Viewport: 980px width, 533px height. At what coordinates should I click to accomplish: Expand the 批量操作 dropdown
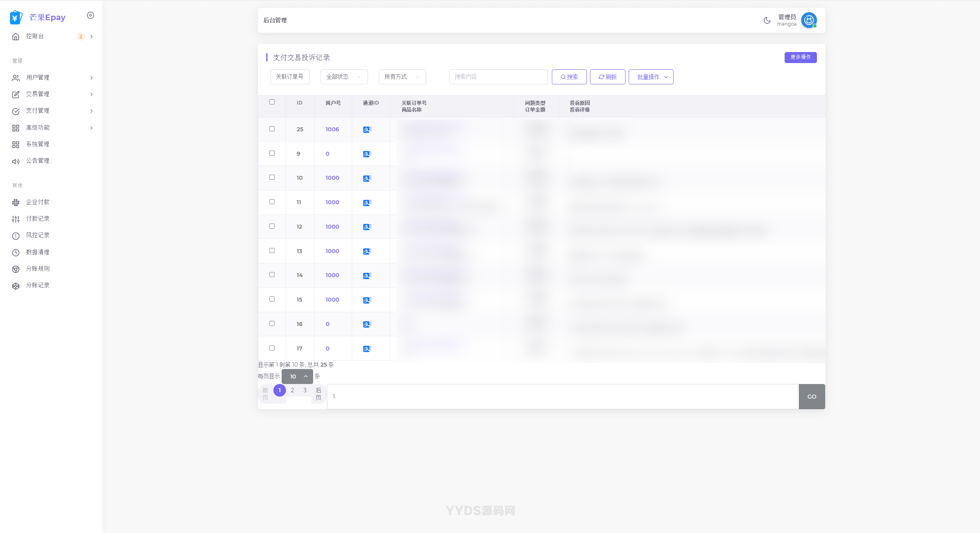click(651, 77)
